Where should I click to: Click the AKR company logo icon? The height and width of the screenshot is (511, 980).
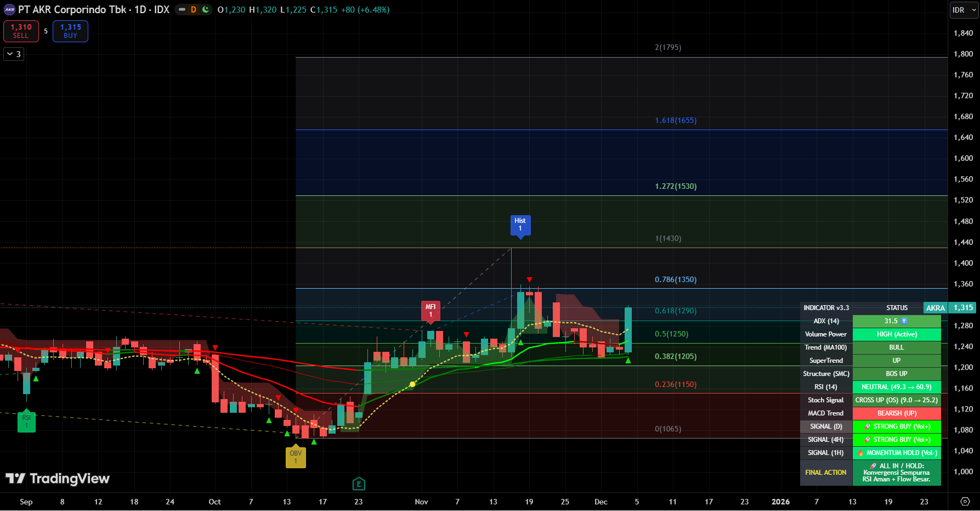click(x=9, y=10)
